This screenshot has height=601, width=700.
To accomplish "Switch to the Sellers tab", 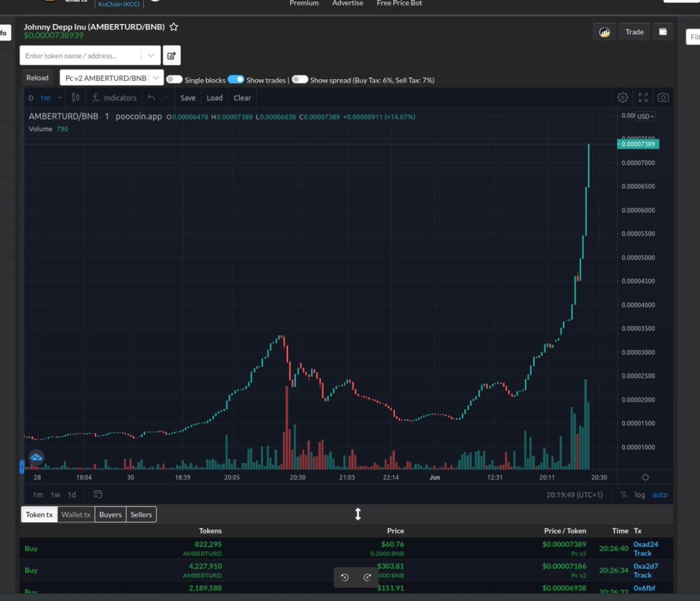I will [x=141, y=515].
